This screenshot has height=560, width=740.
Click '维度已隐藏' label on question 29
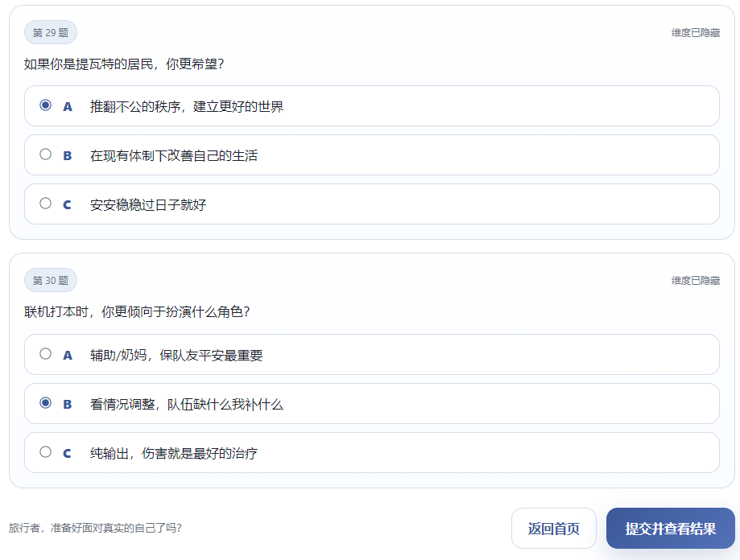click(x=696, y=33)
